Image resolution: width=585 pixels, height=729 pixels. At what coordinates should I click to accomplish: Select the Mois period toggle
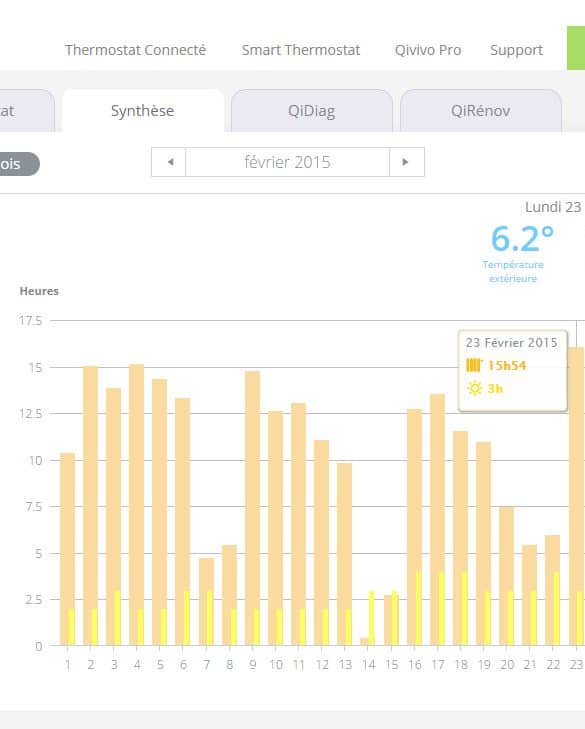pyautogui.click(x=20, y=164)
